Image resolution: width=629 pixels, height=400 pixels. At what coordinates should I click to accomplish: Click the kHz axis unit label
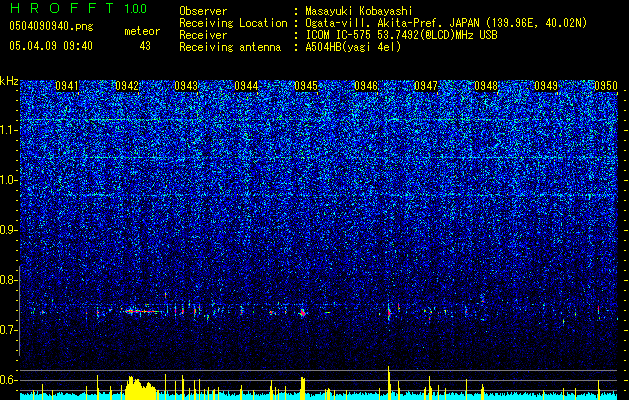(x=9, y=81)
